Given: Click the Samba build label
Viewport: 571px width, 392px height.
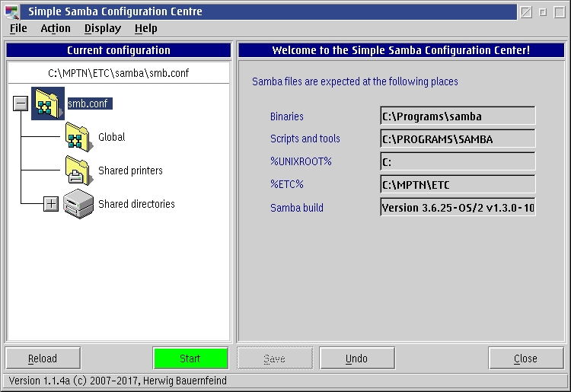Looking at the screenshot, I should tap(297, 208).
